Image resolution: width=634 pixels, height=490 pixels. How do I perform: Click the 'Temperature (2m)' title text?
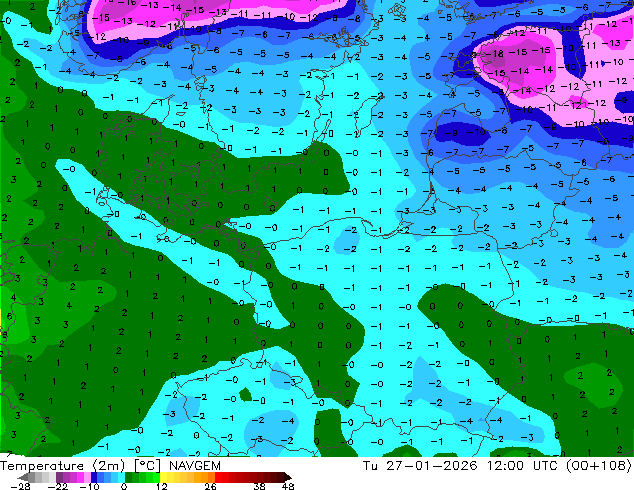pyautogui.click(x=62, y=466)
